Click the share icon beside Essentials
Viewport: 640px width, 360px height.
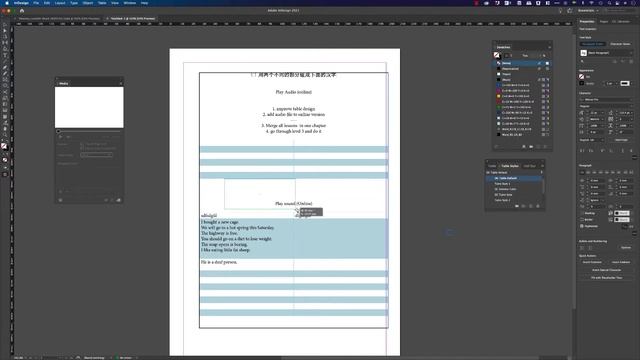click(570, 11)
